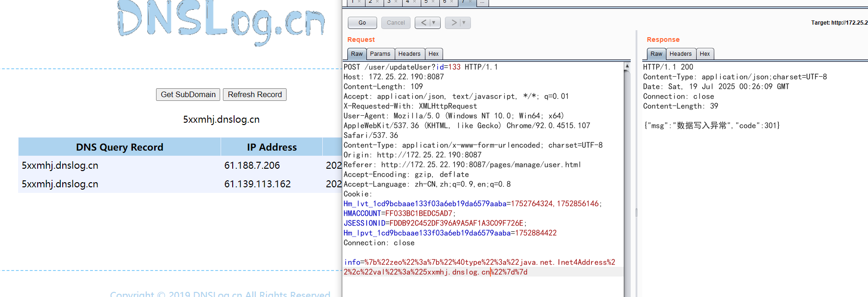Switch to the Request Headers tab
This screenshot has height=297, width=868.
[x=409, y=54]
